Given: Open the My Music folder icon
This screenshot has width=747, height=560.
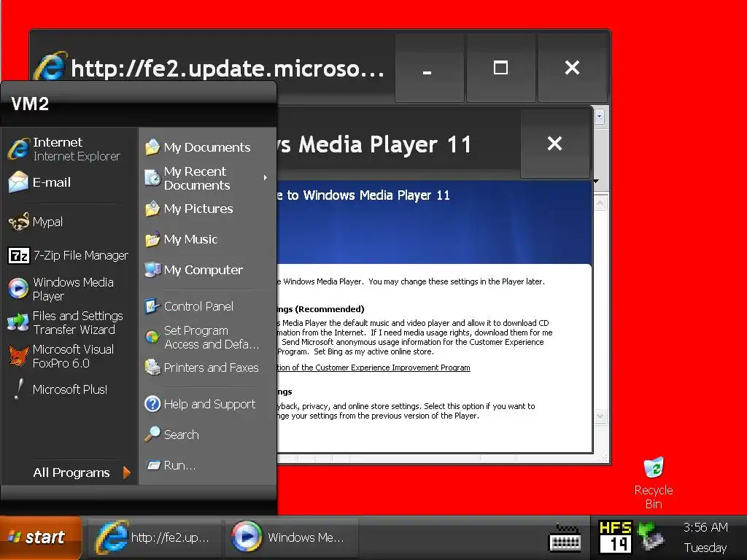Looking at the screenshot, I should click(152, 239).
